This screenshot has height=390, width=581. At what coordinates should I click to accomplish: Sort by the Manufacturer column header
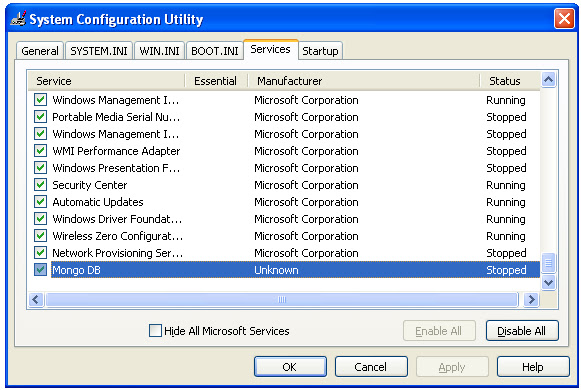click(364, 81)
